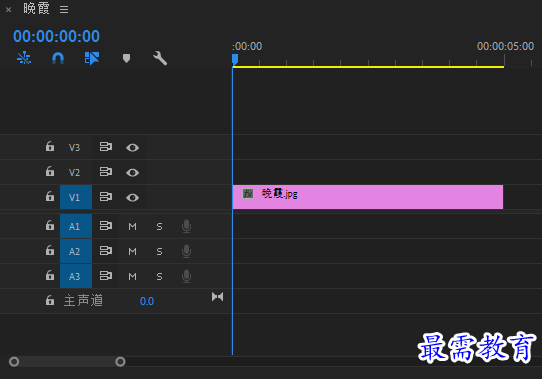
Task: Toggle lock on track A2
Action: pyautogui.click(x=50, y=250)
